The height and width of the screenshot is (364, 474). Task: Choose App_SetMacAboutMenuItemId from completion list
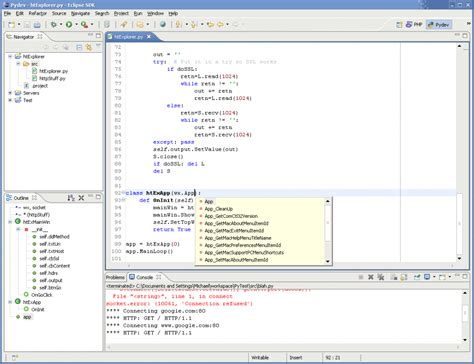coord(236,260)
